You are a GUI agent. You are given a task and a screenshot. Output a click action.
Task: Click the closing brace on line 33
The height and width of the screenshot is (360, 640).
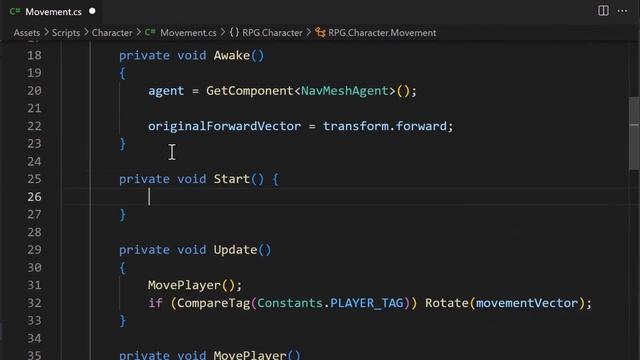coord(122,321)
